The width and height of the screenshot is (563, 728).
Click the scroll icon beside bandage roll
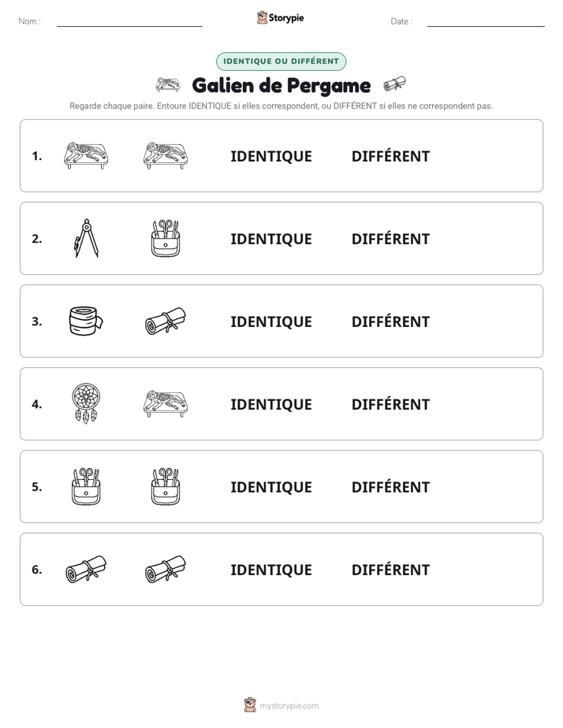tap(166, 321)
